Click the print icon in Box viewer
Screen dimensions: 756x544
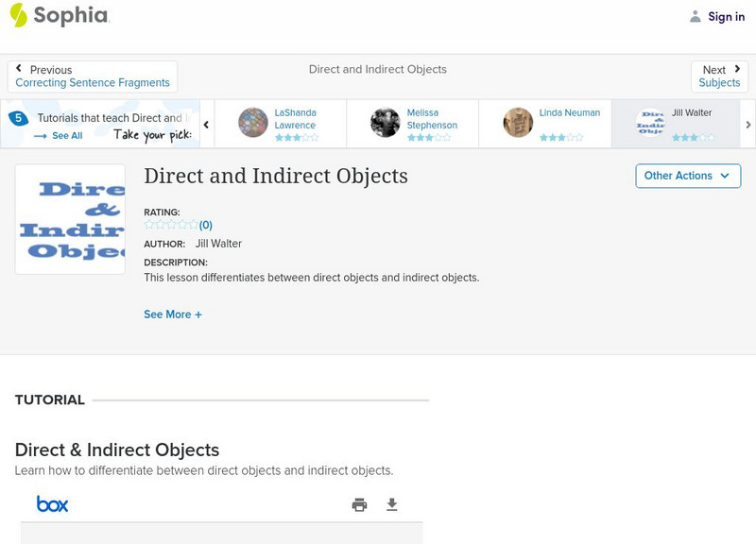(359, 504)
